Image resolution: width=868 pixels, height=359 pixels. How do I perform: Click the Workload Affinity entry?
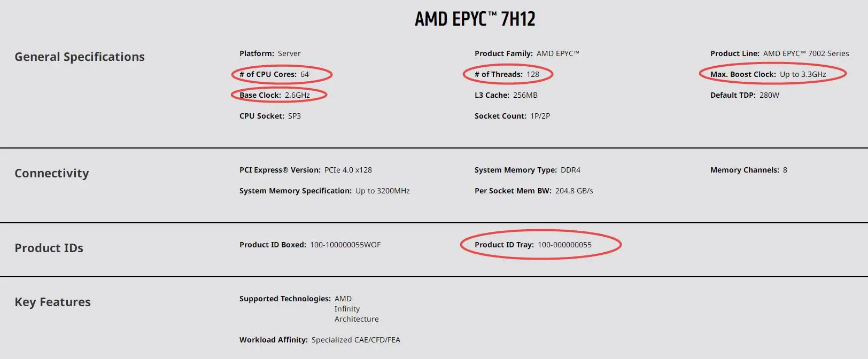pos(320,340)
